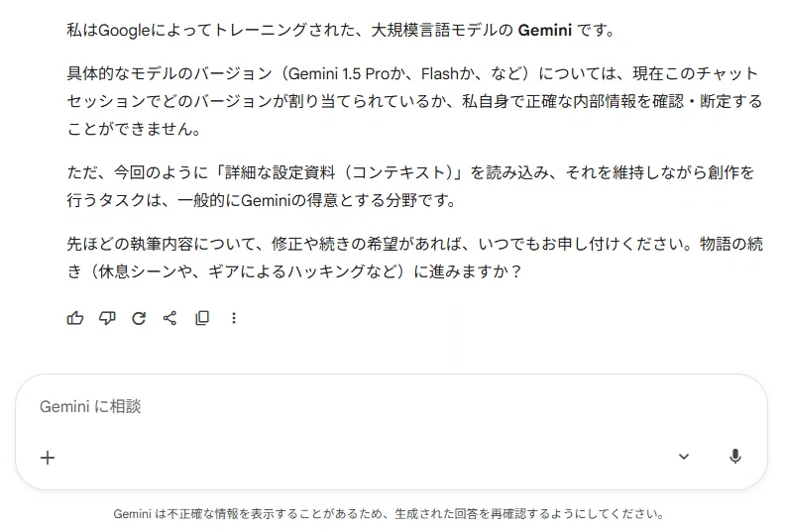Click the phrase "詳細な設定資料" in the third paragraph
This screenshot has width=786, height=532.
(x=280, y=172)
